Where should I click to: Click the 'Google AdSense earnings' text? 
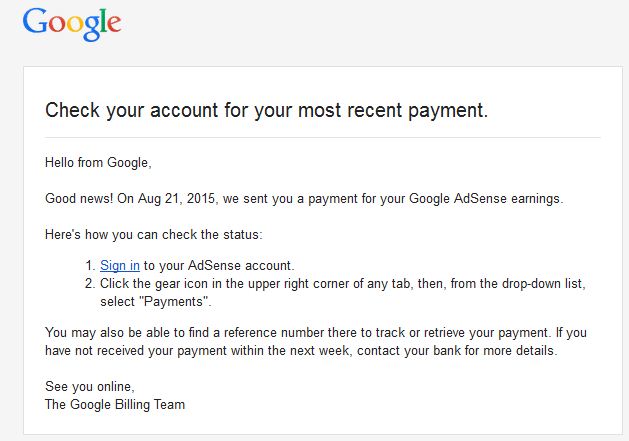click(x=485, y=199)
